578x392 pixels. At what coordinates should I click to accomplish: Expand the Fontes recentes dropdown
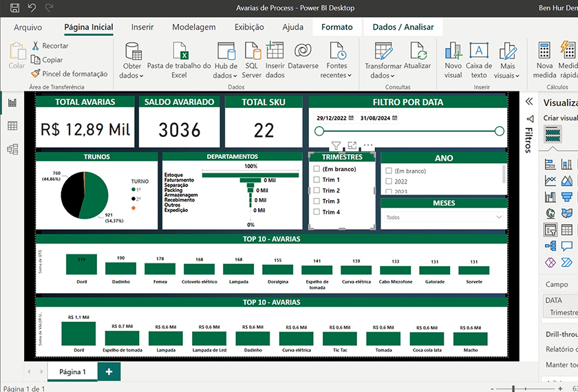336,76
